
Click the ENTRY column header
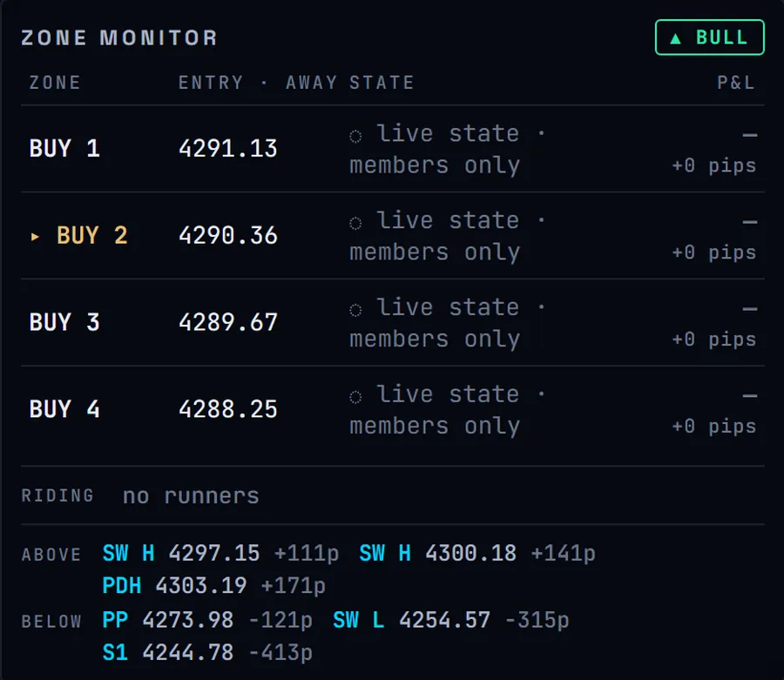[x=211, y=83]
